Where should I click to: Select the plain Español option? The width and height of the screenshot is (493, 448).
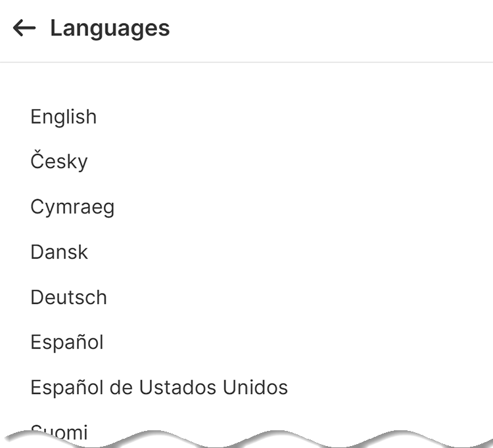pyautogui.click(x=67, y=342)
